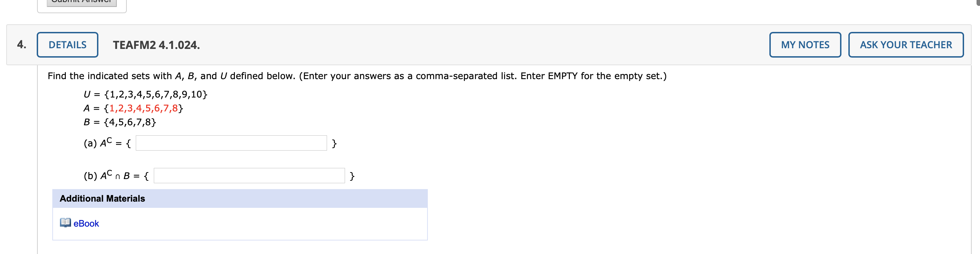Click the ASK YOUR TEACHER help option
Viewport: 980px width, 254px height.
(x=906, y=44)
